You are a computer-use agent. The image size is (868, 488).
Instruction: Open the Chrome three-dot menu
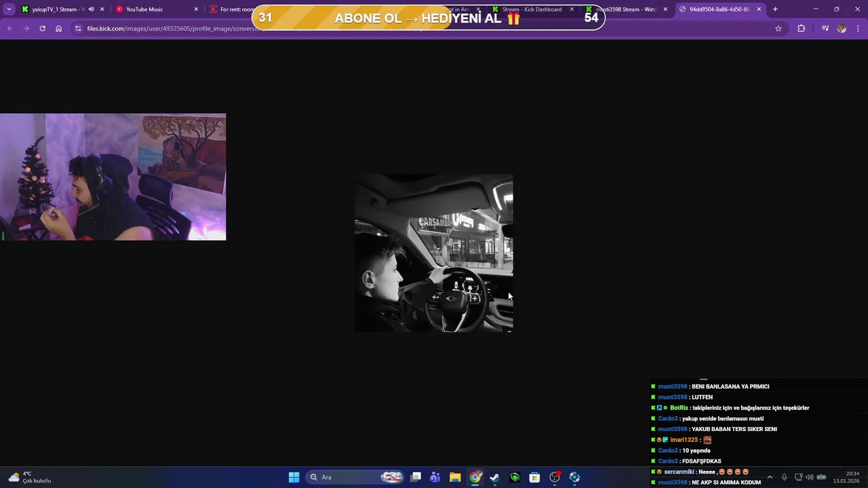(858, 28)
